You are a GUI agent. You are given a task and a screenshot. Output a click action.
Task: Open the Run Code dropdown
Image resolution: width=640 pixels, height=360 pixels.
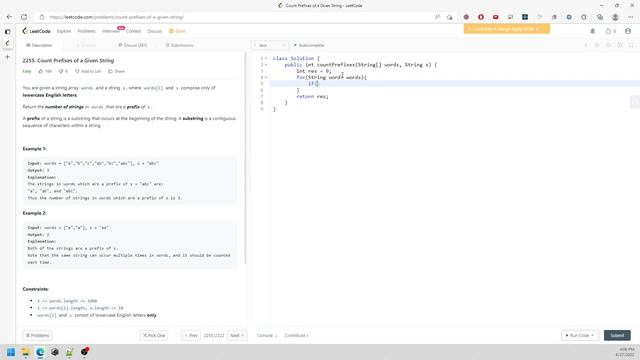(580, 336)
